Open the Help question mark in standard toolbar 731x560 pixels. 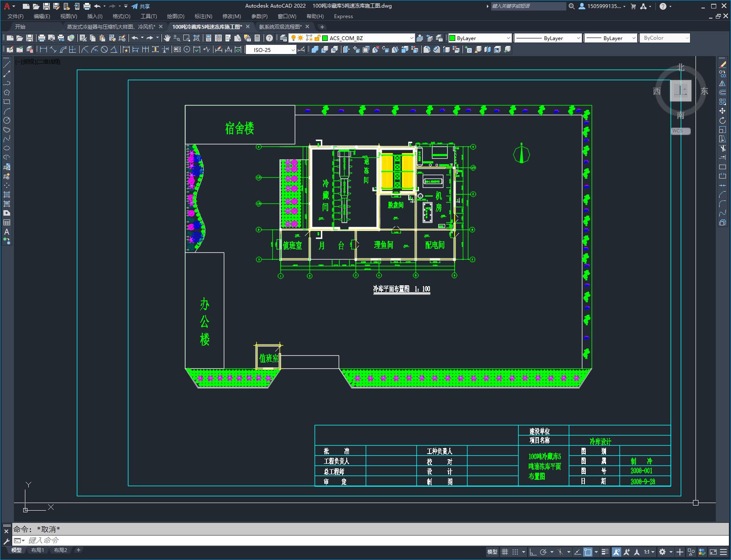tap(269, 38)
